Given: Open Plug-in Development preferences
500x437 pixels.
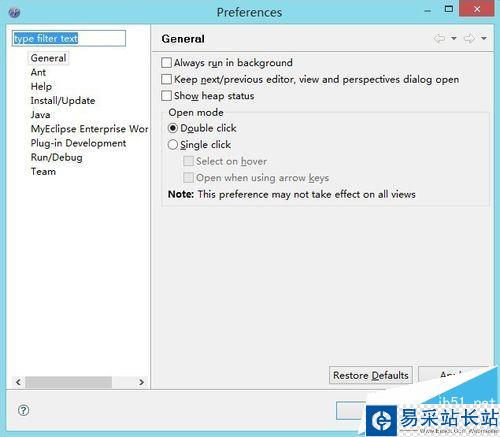Looking at the screenshot, I should click(x=78, y=143).
